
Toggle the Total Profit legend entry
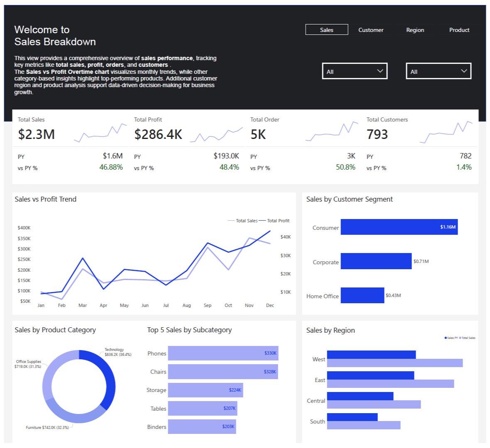coord(275,221)
